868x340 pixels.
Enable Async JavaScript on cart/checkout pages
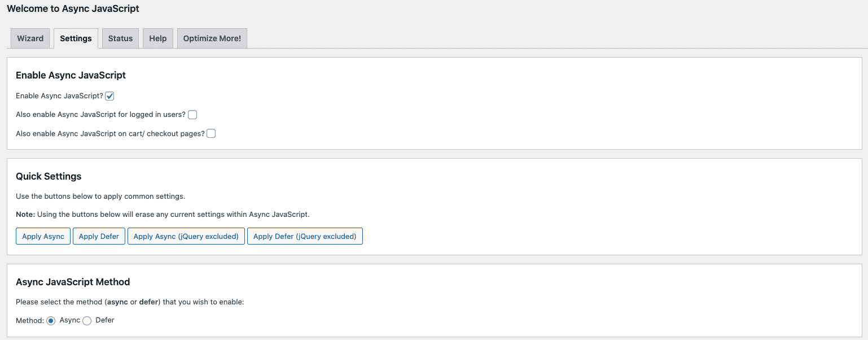[x=211, y=133]
